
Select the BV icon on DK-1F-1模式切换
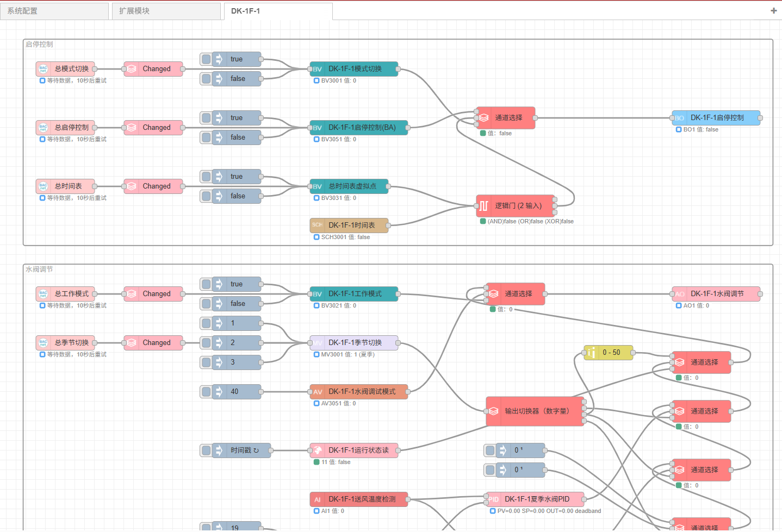(x=318, y=69)
